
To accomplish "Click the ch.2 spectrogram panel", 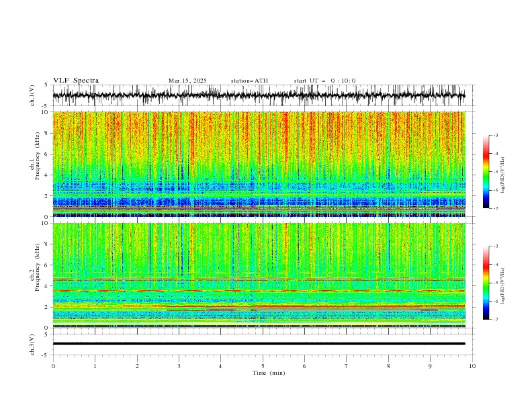I will (x=259, y=275).
